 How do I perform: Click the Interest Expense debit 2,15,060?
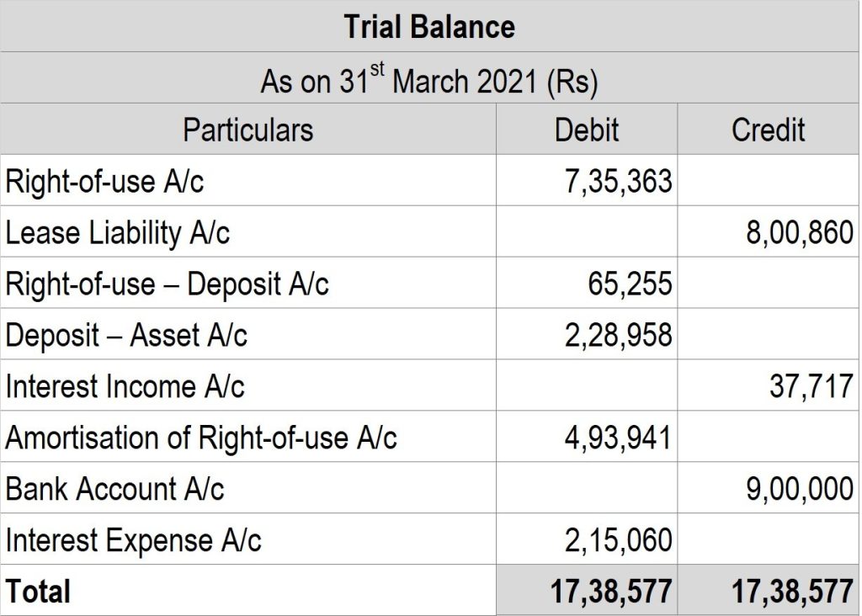[x=618, y=541]
